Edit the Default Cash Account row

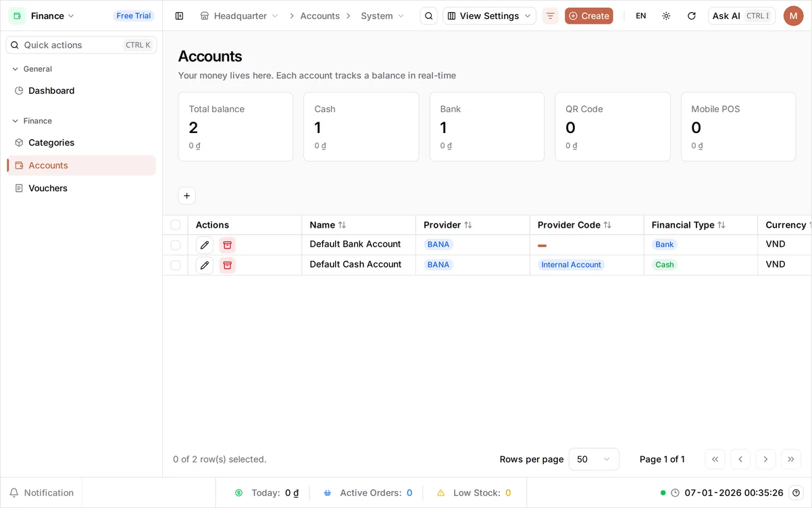(x=205, y=265)
